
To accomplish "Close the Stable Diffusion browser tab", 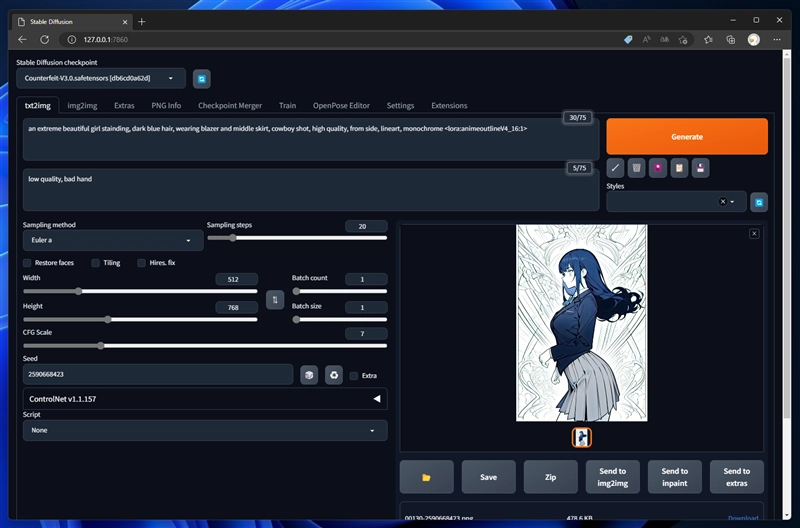I will 125,22.
